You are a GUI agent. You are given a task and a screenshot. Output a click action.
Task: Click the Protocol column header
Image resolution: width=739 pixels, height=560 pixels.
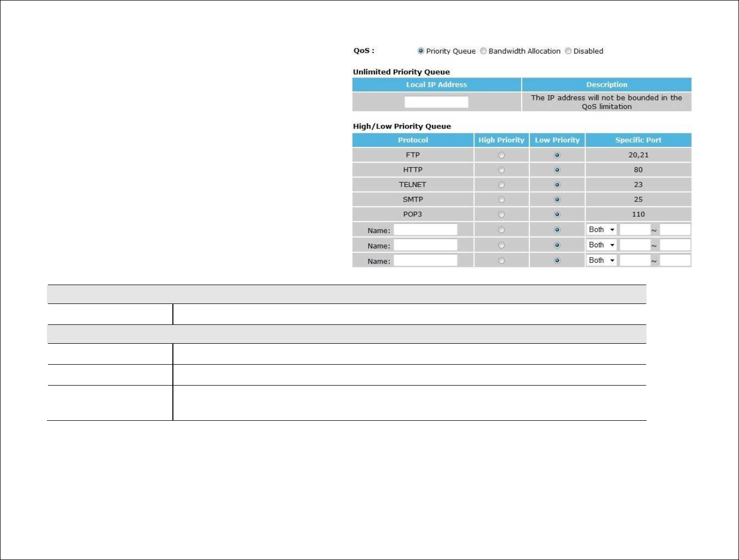click(x=413, y=140)
